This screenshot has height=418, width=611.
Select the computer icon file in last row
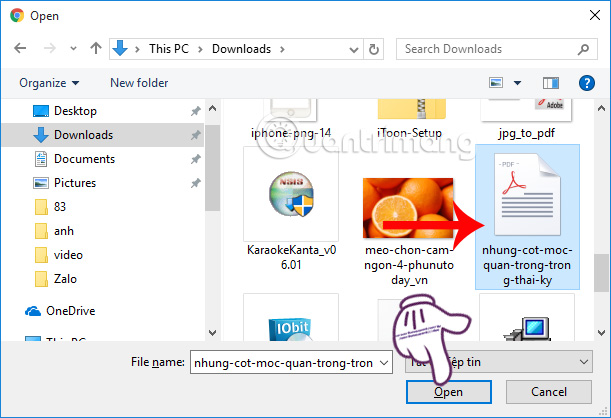tap(527, 317)
